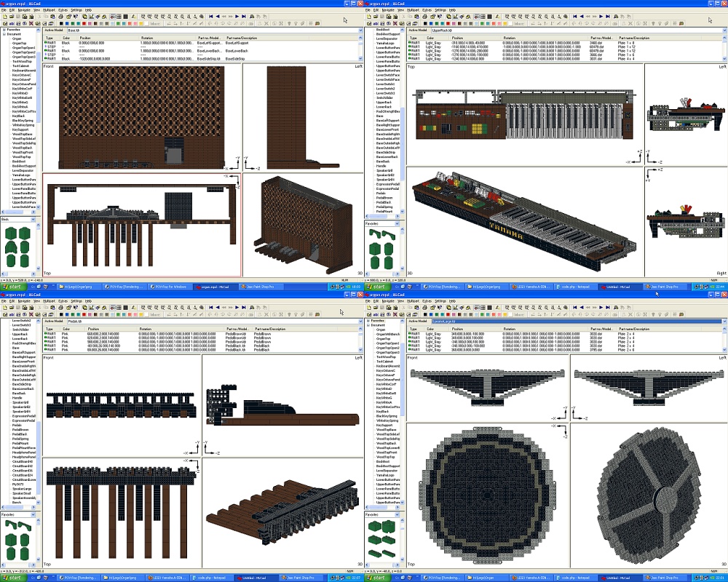Toggle dark square view button in top-left window toolbar
Viewport: 728px width, 582px height.
(125, 17)
